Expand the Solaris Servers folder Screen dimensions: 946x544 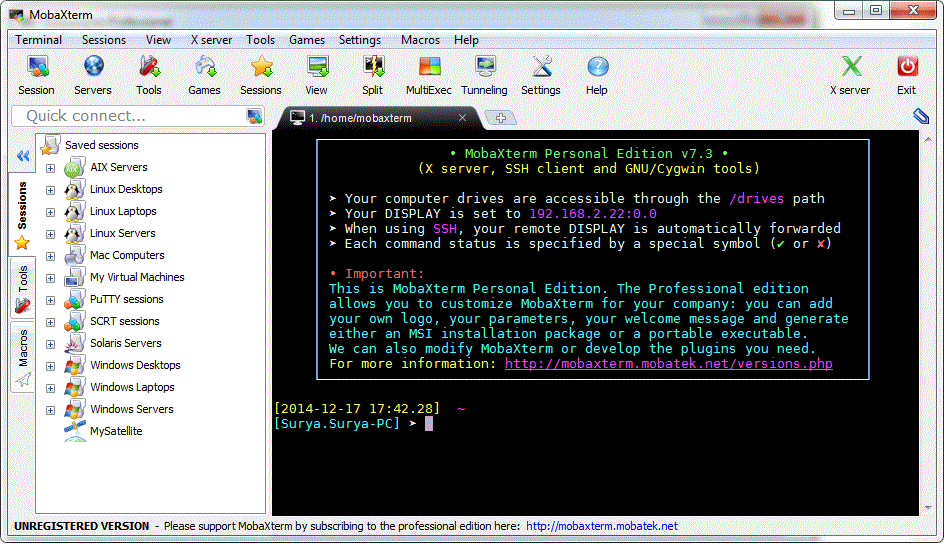(51, 344)
